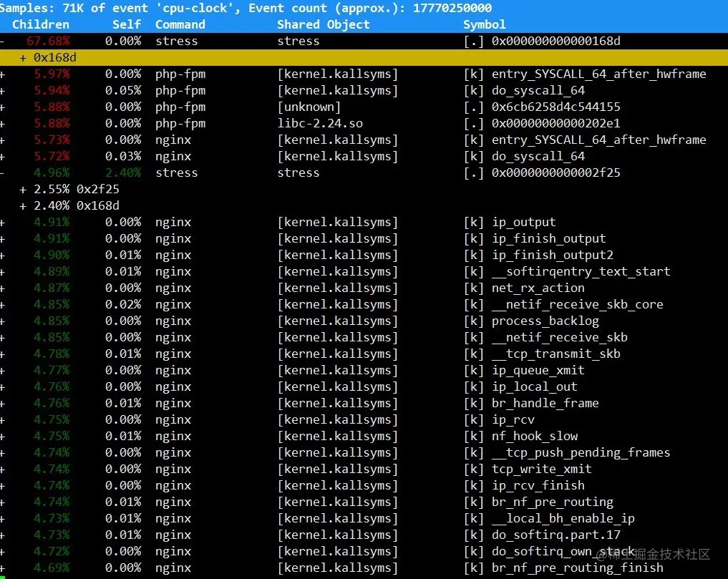728x579 pixels.
Task: Click the 2.40% self value for stress
Action: pyautogui.click(x=123, y=172)
